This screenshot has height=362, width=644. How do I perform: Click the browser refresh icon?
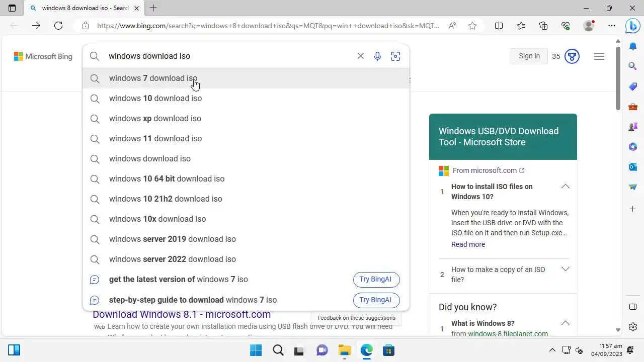[58, 26]
